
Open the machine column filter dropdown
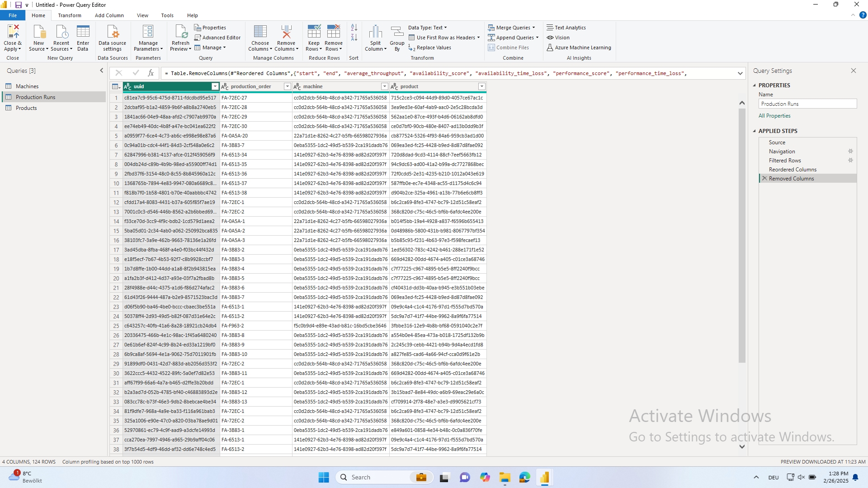(385, 86)
